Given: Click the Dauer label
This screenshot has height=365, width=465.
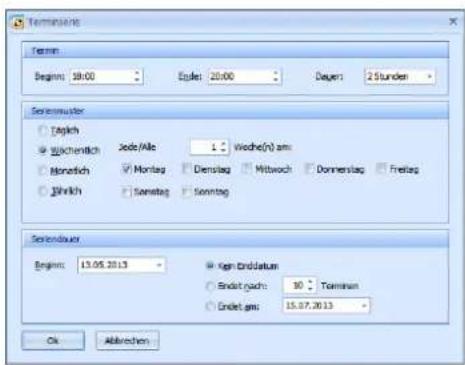Looking at the screenshot, I should click(x=329, y=77).
